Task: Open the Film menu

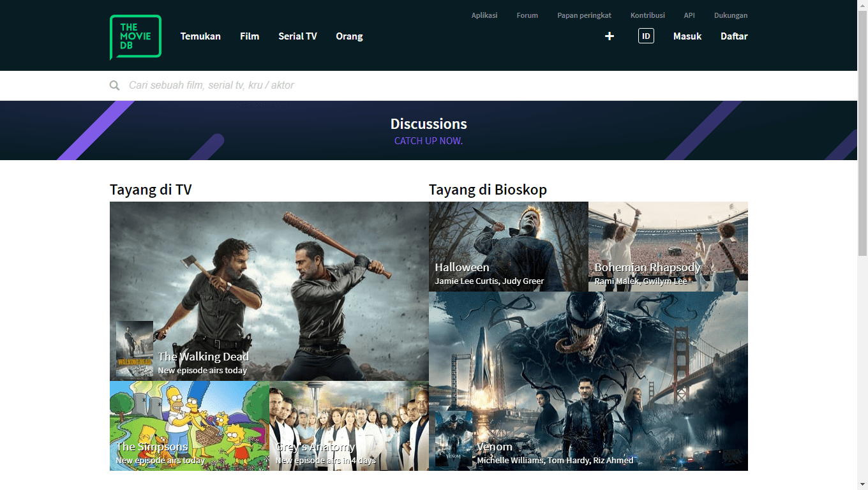Action: click(250, 36)
